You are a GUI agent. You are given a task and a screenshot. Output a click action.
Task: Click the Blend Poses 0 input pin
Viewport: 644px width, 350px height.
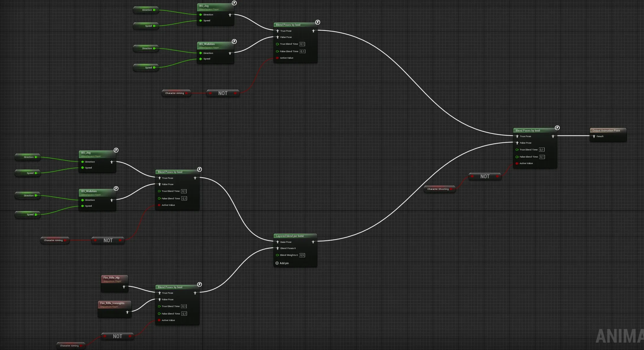click(277, 248)
